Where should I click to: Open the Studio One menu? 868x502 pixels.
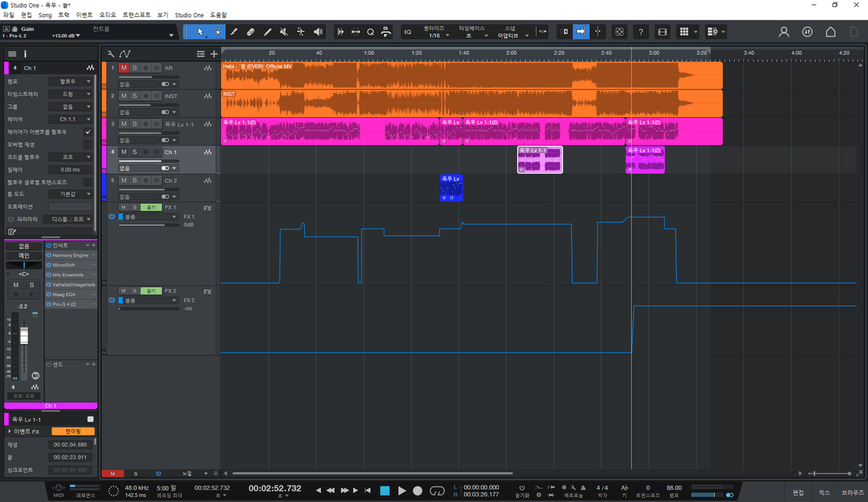coord(189,15)
